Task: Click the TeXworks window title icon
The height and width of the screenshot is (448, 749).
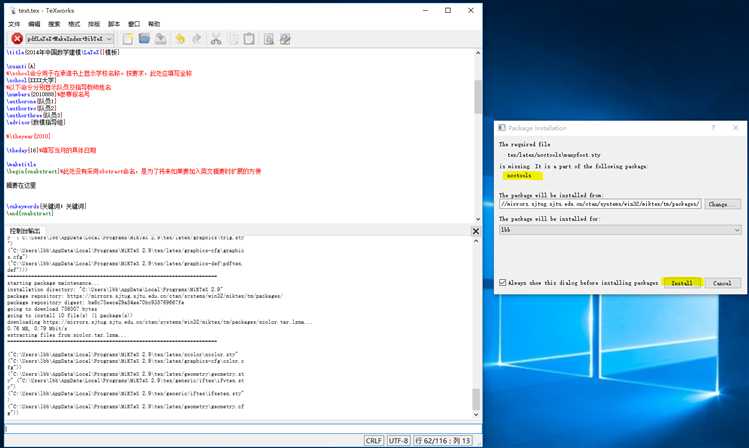Action: tap(13, 10)
